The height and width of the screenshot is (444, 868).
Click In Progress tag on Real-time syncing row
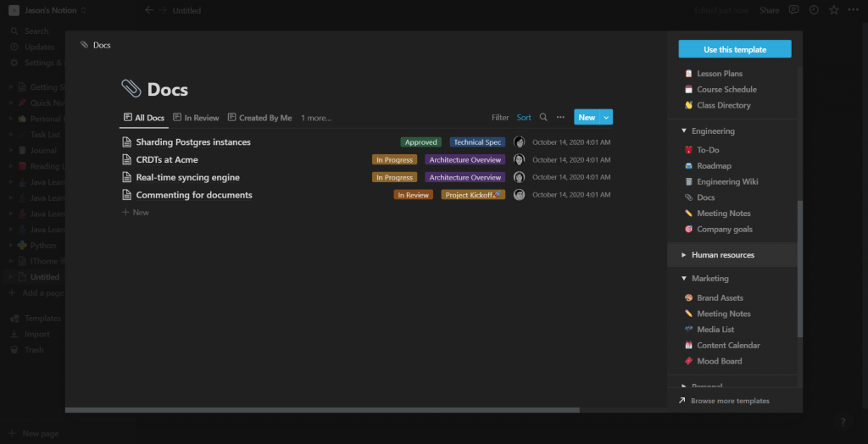pos(394,178)
